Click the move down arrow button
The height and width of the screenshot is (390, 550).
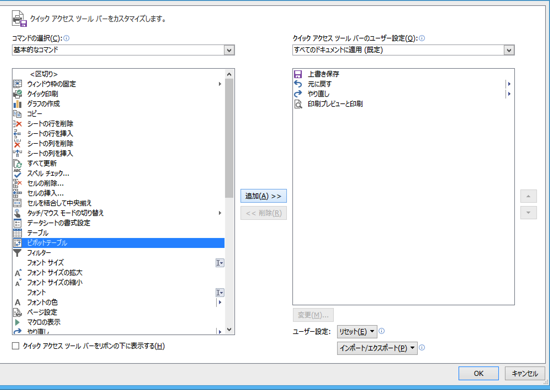pyautogui.click(x=528, y=213)
